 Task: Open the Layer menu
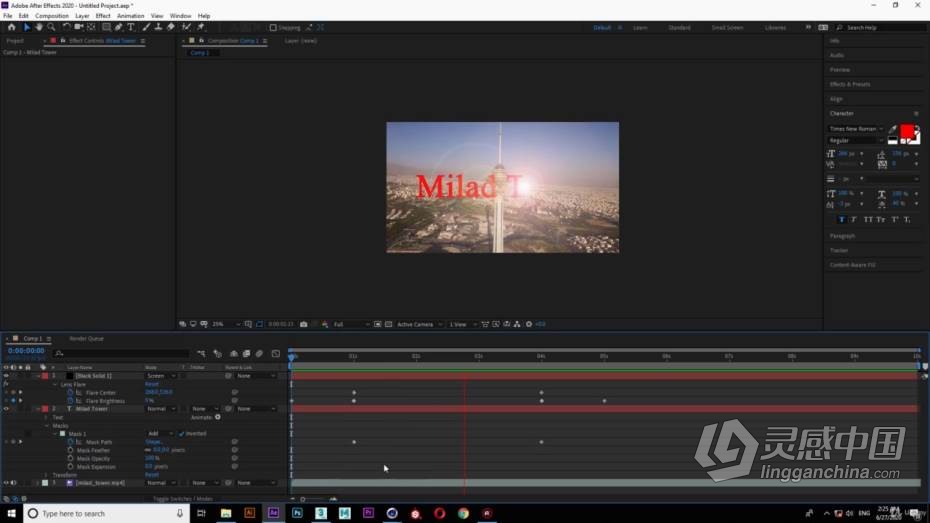82,16
